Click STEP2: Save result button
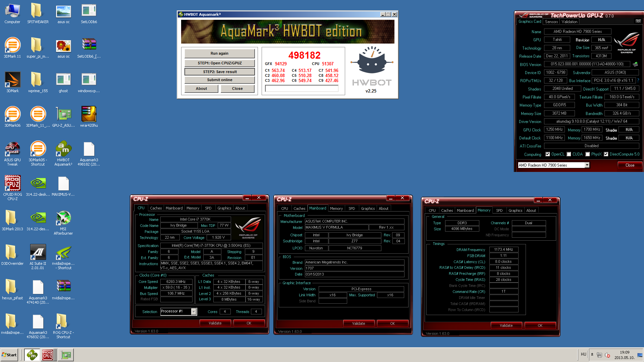The width and height of the screenshot is (644, 362). [219, 72]
